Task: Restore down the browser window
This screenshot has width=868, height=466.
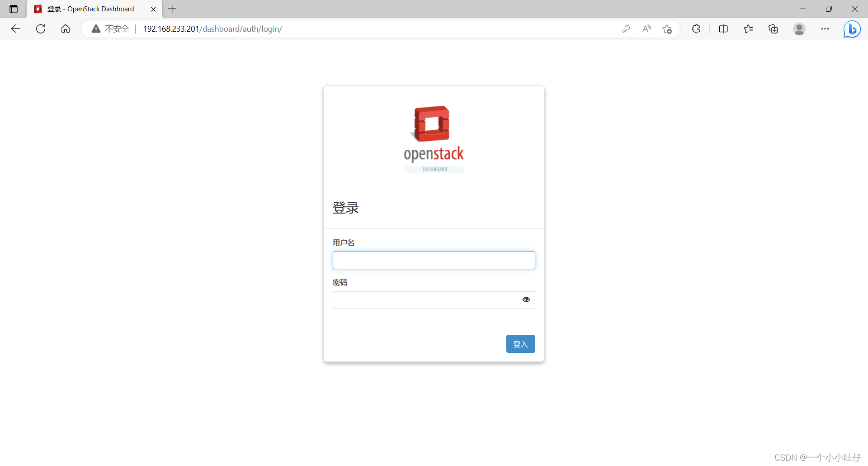Action: [x=829, y=9]
